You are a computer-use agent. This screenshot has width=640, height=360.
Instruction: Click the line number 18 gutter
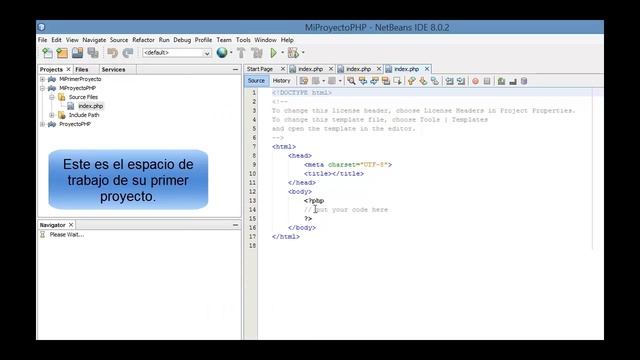[253, 246]
